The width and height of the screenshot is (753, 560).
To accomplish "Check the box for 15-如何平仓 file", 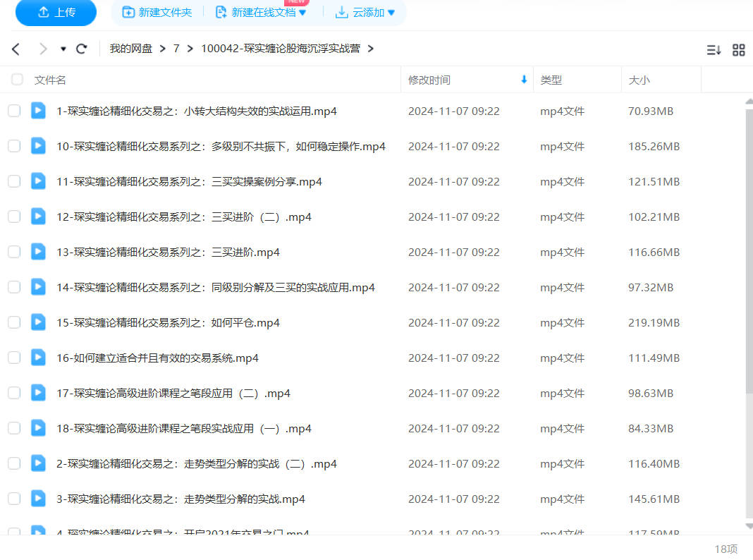I will (x=14, y=322).
